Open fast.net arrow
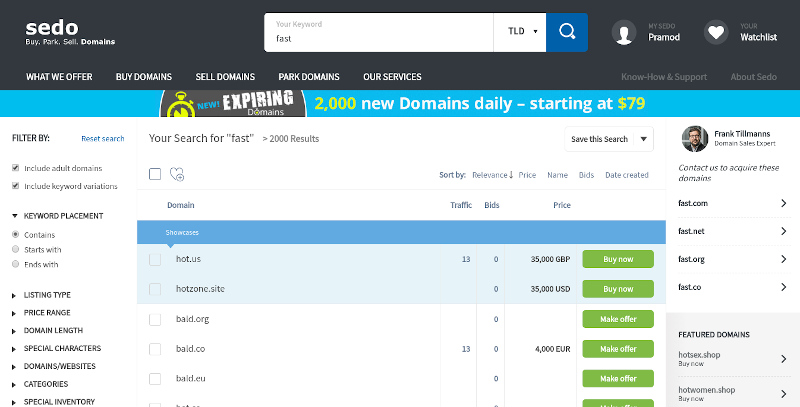The image size is (800, 407). [x=784, y=231]
